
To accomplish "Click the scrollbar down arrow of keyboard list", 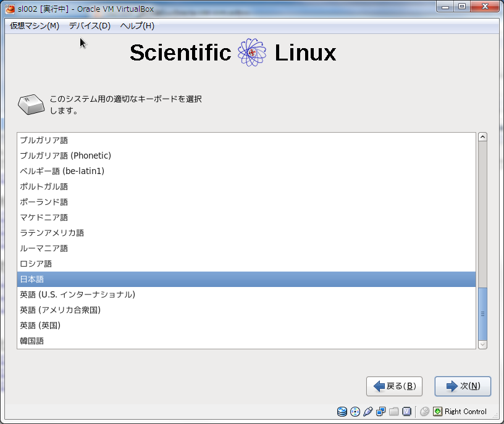I will coord(482,344).
